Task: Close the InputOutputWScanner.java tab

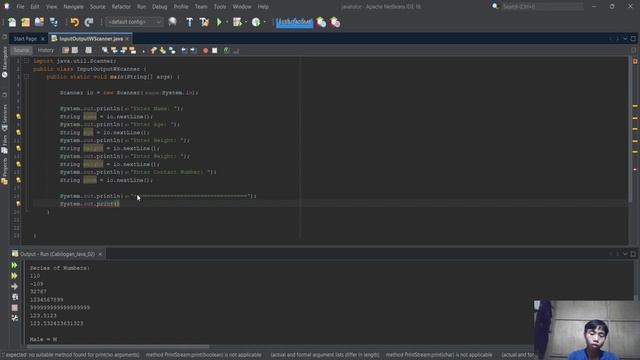Action: pyautogui.click(x=127, y=39)
